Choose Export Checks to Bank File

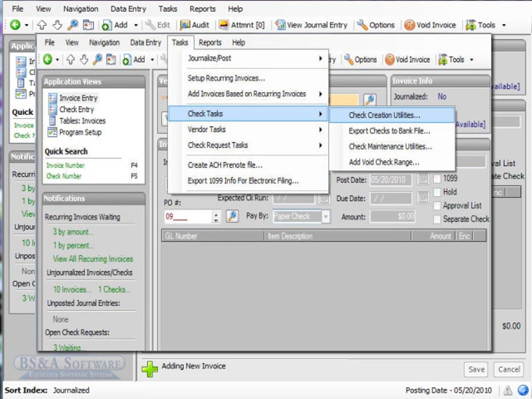pyautogui.click(x=392, y=131)
